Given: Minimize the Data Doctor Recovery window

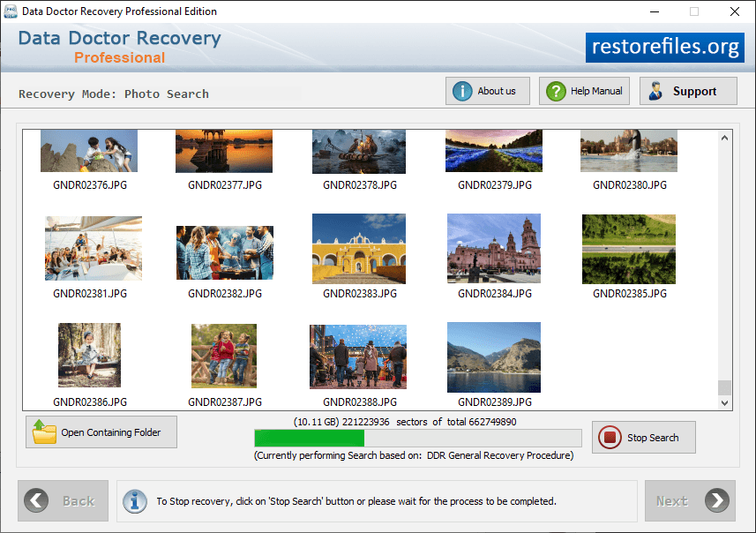Looking at the screenshot, I should 655,11.
